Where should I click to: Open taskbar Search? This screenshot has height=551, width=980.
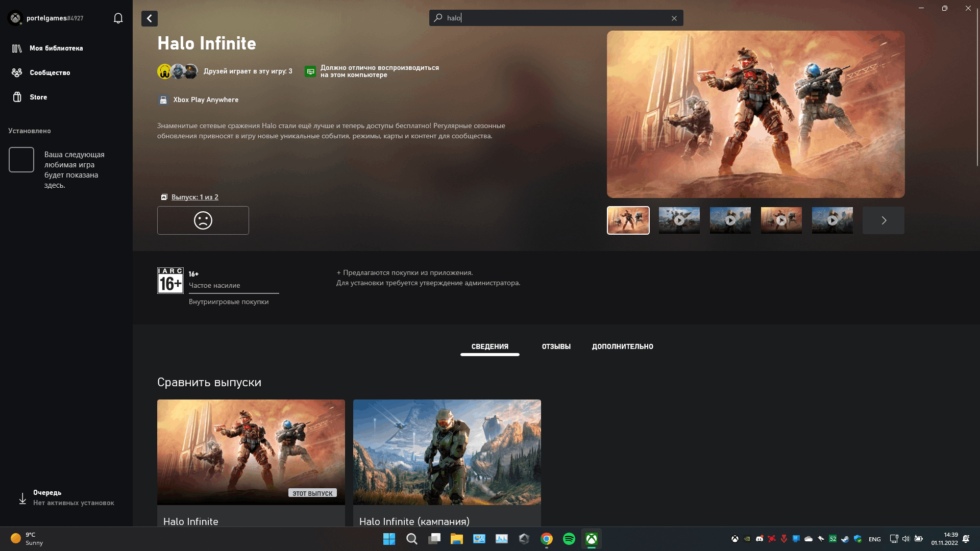411,539
